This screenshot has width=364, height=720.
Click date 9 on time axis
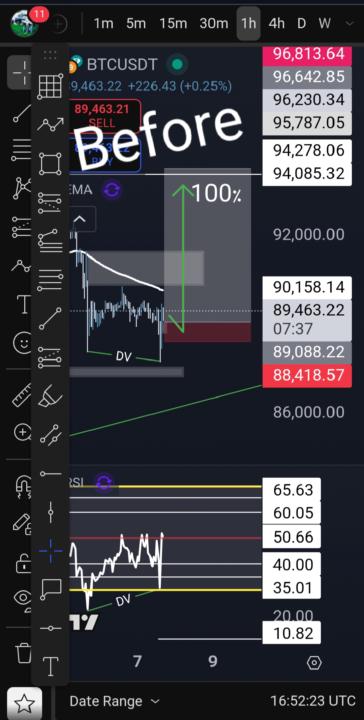[x=213, y=661]
